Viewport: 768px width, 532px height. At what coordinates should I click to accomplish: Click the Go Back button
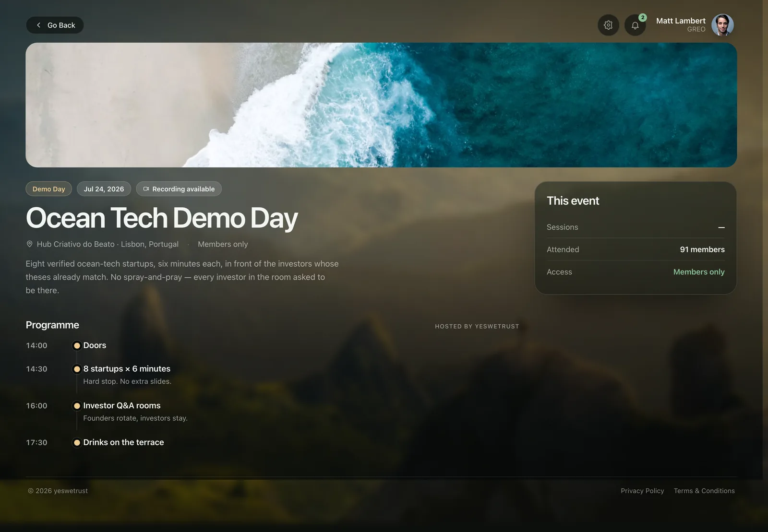click(x=55, y=25)
